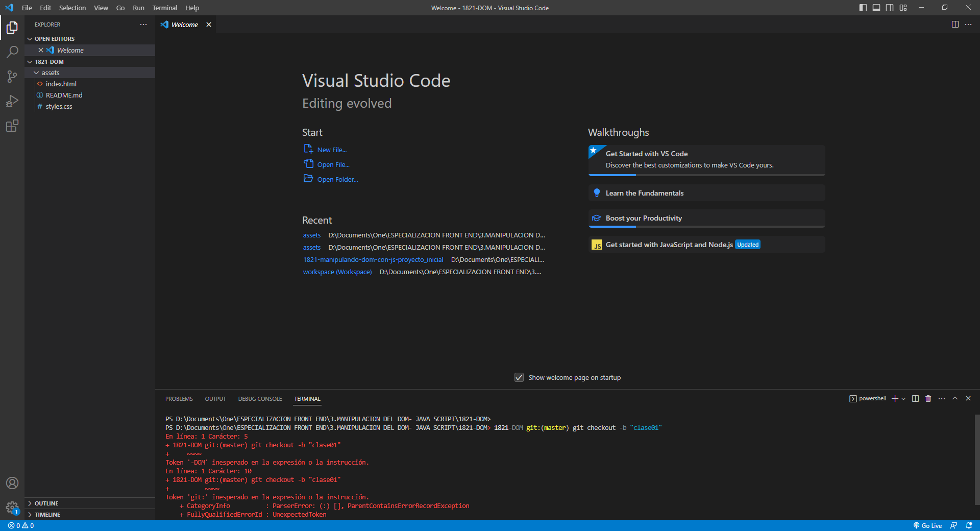This screenshot has height=531, width=980.
Task: Open recent 1821-manipulando-dom-con-js-proyecto_inicial
Action: pyautogui.click(x=373, y=259)
